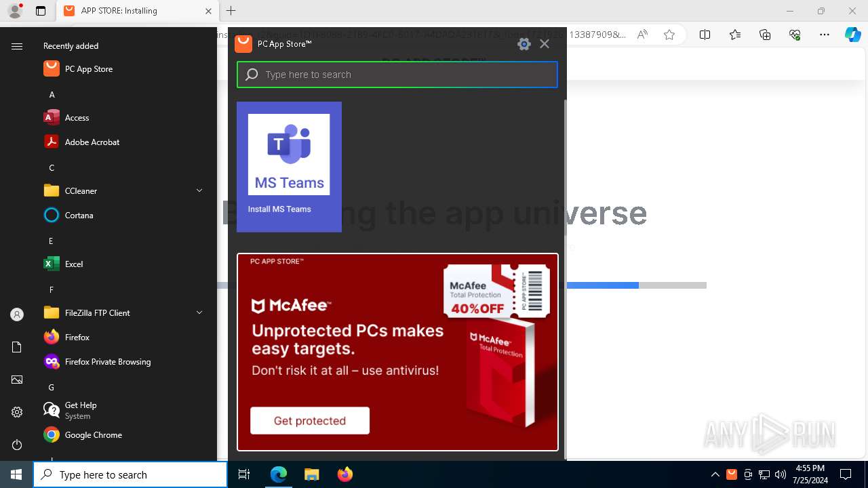This screenshot has height=488, width=868.
Task: Open user account icon in Start rail
Action: (x=17, y=314)
